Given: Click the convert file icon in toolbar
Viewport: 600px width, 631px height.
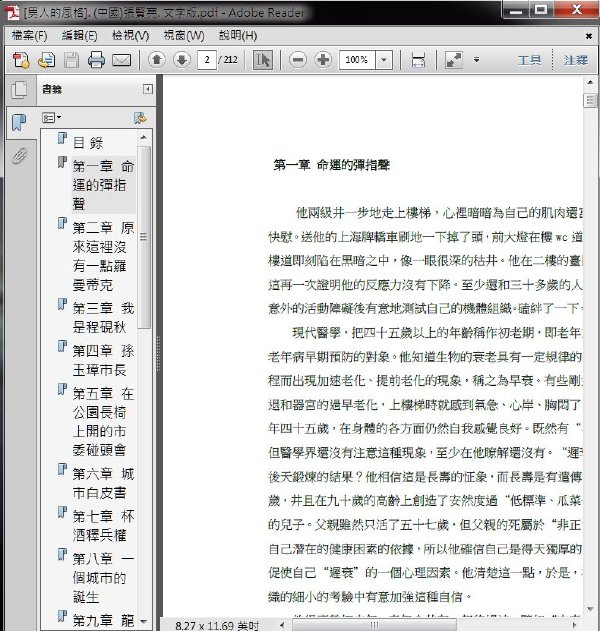Looking at the screenshot, I should coord(46,60).
